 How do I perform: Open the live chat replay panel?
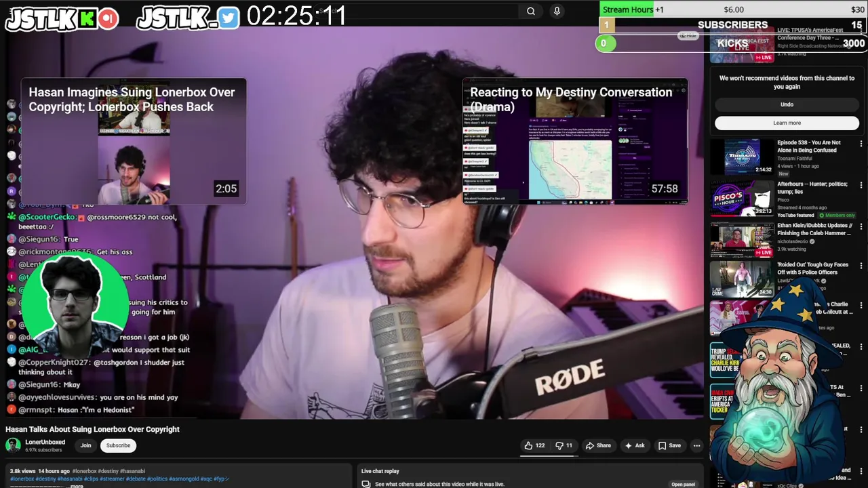[x=683, y=484]
